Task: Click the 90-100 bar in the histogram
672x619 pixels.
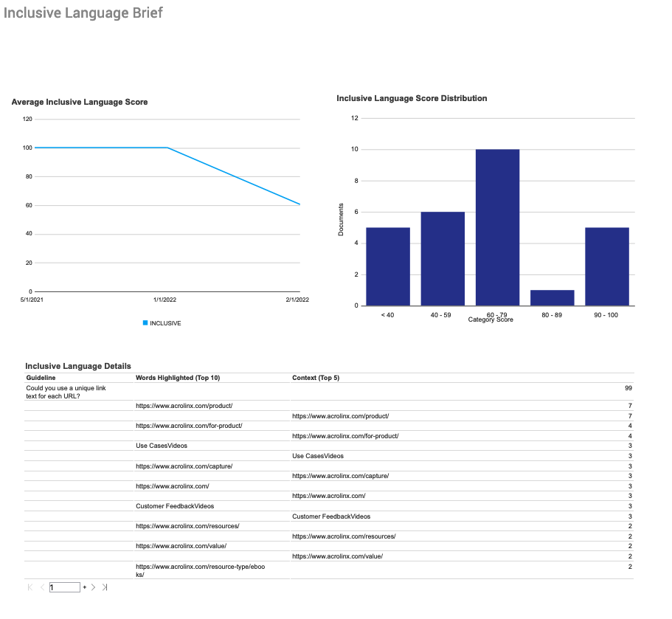Action: pyautogui.click(x=606, y=266)
